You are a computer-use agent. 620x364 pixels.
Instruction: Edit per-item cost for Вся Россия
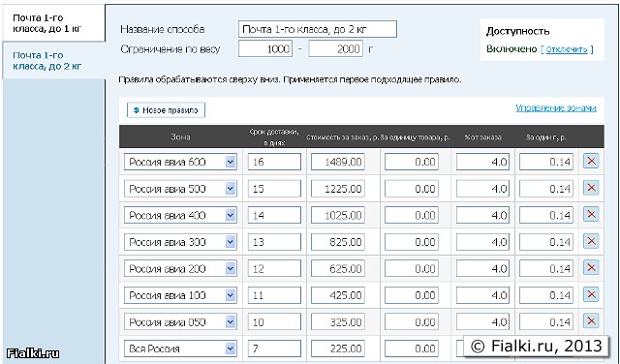coord(412,349)
